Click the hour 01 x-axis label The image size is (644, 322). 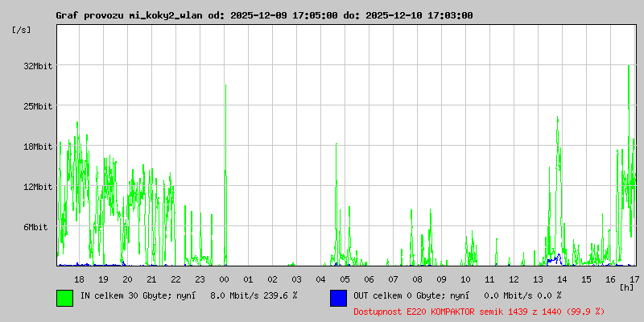click(249, 279)
